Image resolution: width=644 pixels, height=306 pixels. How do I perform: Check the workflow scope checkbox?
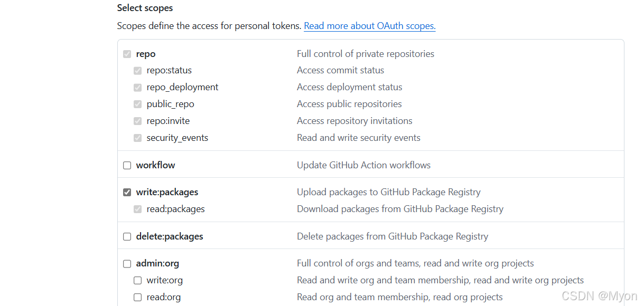(127, 165)
